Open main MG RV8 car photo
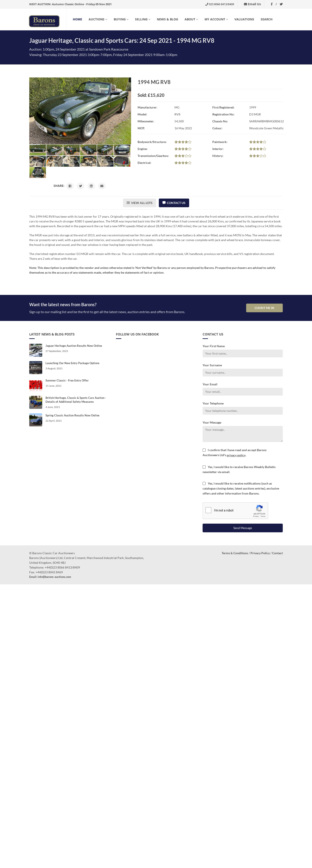Screen dimensions: 312x868 tap(80, 111)
